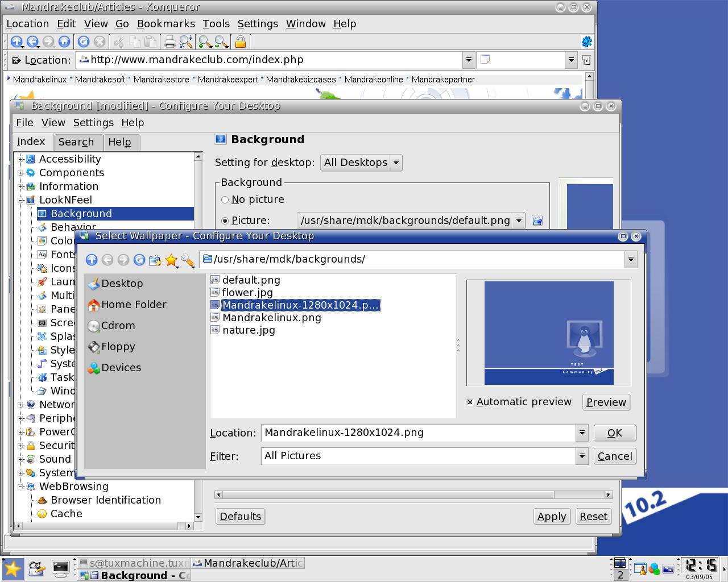Click the Mandrakestore link in Konqueror's bookmark bar
Screen dimensions: 728x582
[162, 80]
